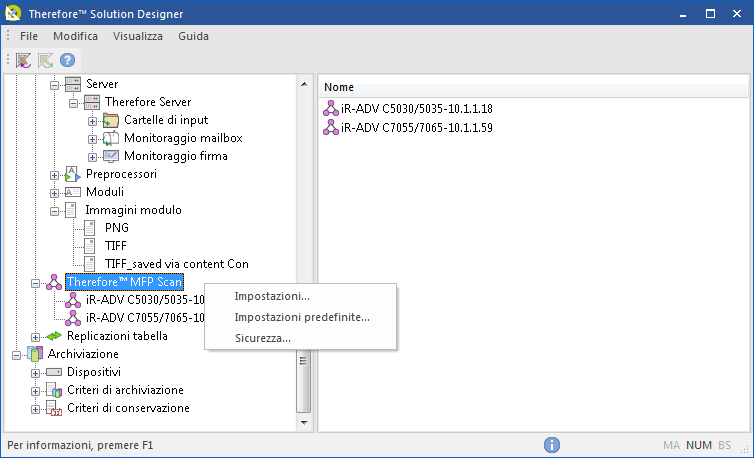The width and height of the screenshot is (755, 459).
Task: Click the PNG file icon
Action: [90, 228]
